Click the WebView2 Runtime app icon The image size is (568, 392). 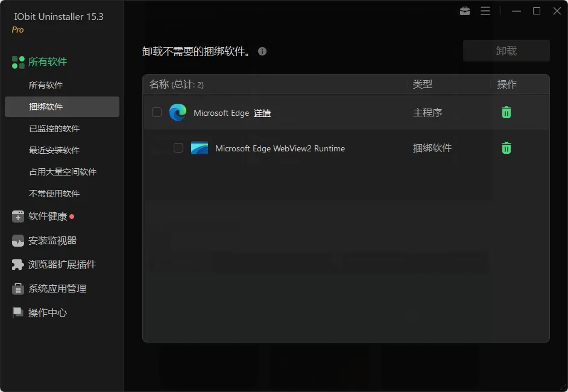click(200, 148)
